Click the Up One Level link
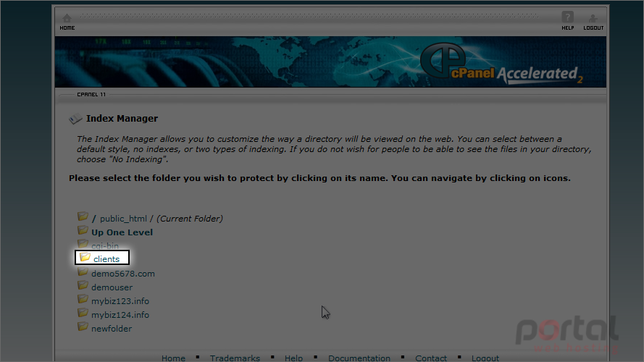Viewport: 644px width, 362px height. pyautogui.click(x=122, y=232)
